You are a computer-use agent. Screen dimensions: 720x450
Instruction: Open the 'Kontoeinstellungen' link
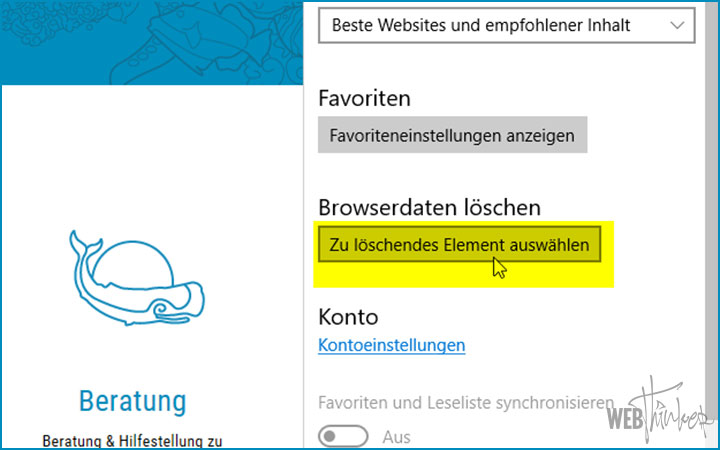click(x=391, y=345)
